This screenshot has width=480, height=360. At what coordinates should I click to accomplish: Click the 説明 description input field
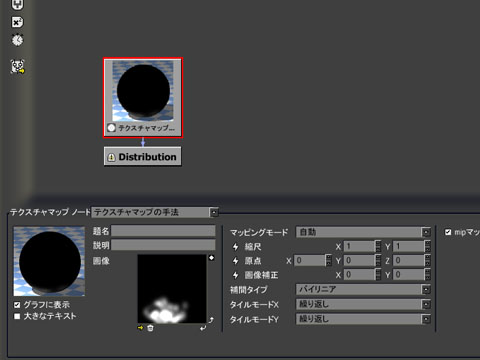tap(163, 245)
